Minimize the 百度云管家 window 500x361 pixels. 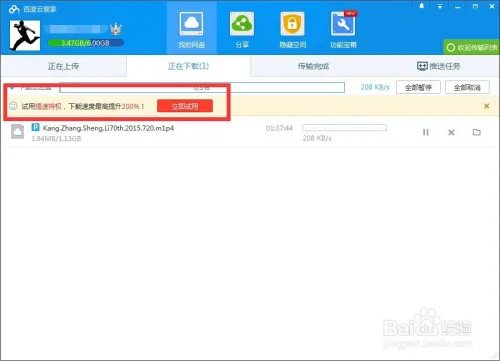[458, 6]
